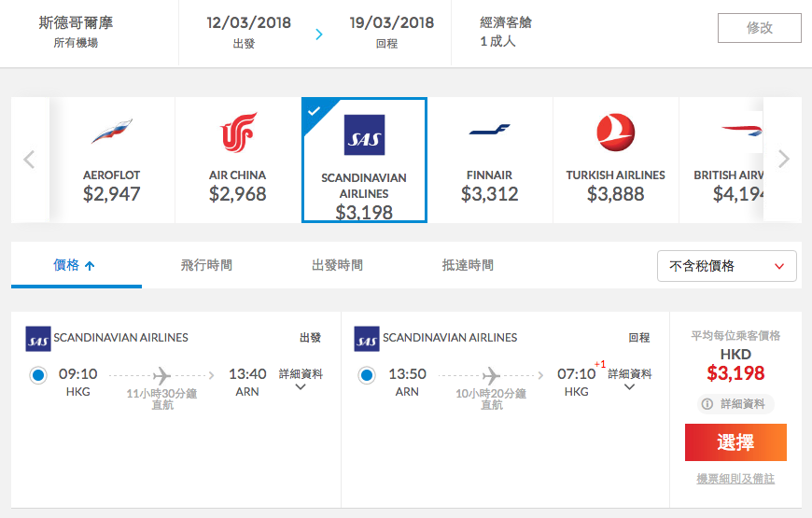Expand 詳細資料 for the outbound flight
812x518 pixels.
pos(301,380)
